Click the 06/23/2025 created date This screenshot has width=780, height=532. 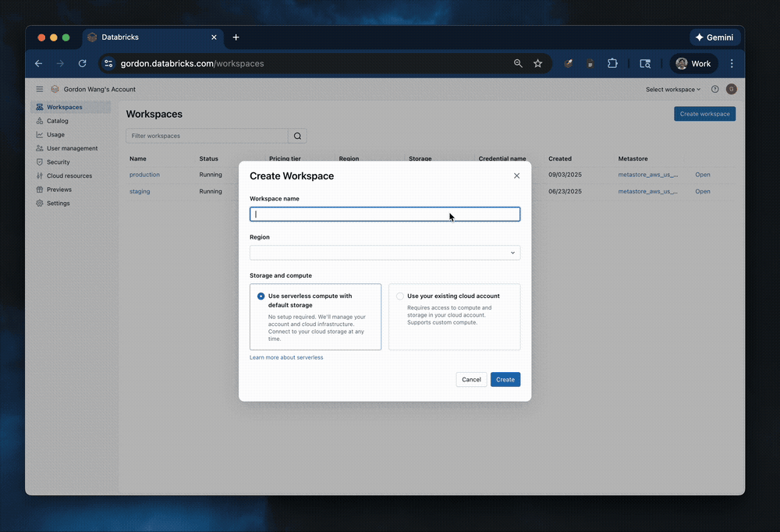(x=565, y=191)
